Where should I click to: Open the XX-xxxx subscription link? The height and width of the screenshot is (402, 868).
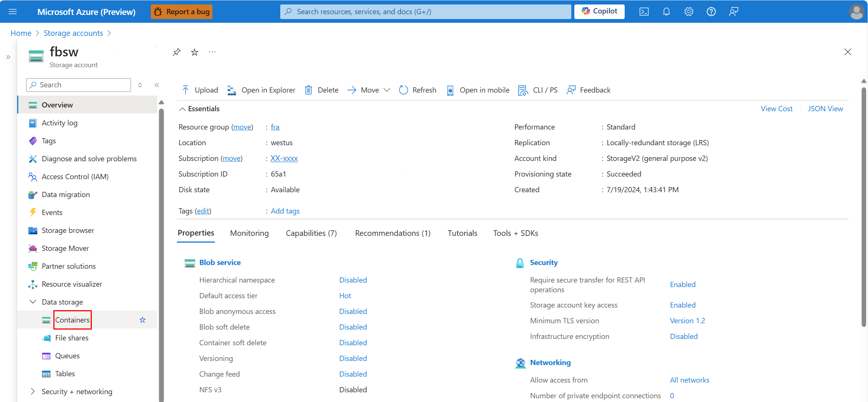pos(284,158)
